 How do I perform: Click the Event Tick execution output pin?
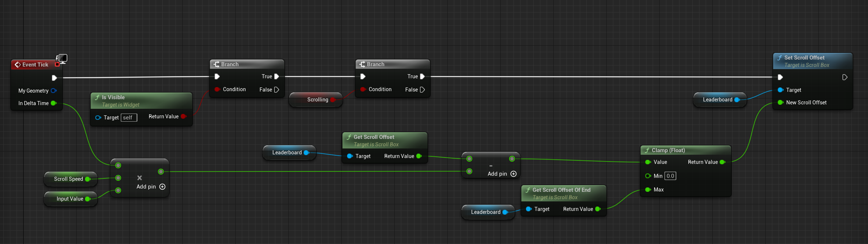coord(54,78)
